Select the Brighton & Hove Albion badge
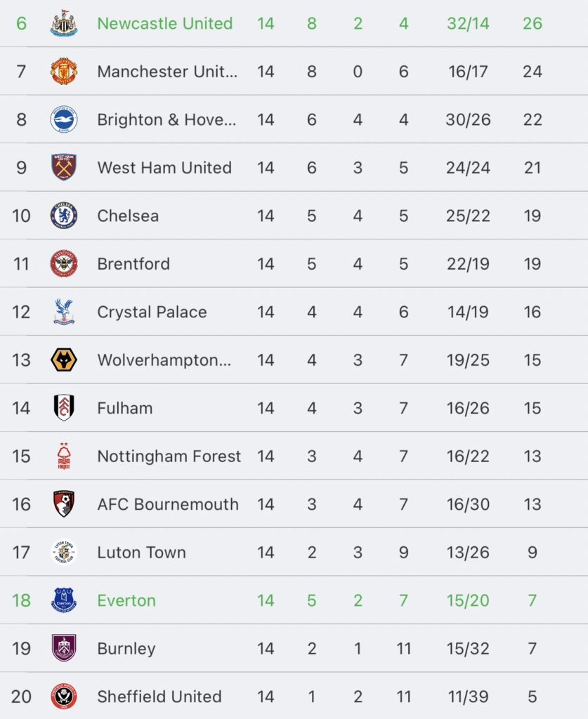This screenshot has width=588, height=719. [64, 119]
